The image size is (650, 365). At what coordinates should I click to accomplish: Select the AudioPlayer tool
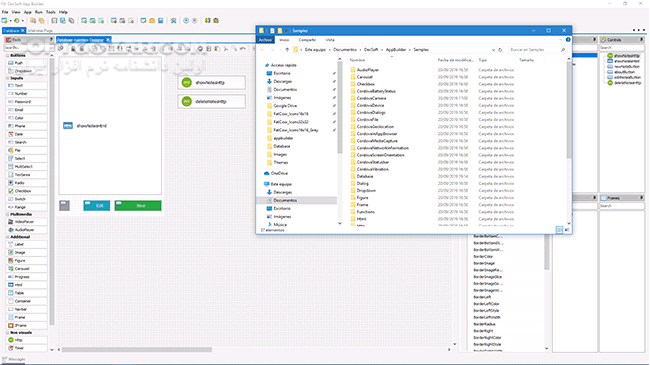click(x=27, y=230)
